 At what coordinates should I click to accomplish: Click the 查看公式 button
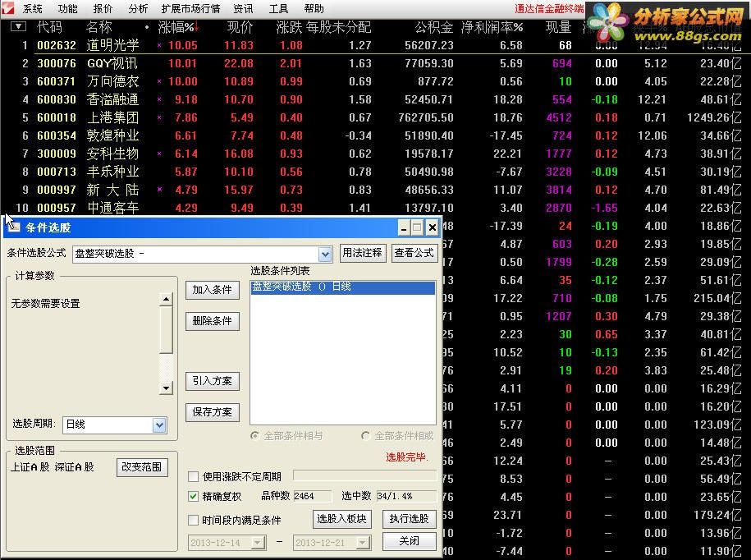(x=414, y=252)
